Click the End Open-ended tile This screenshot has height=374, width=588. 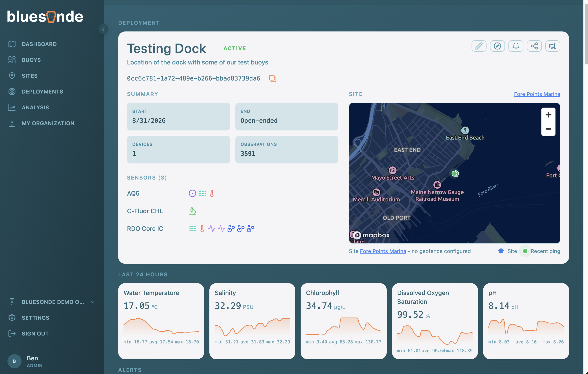point(287,116)
